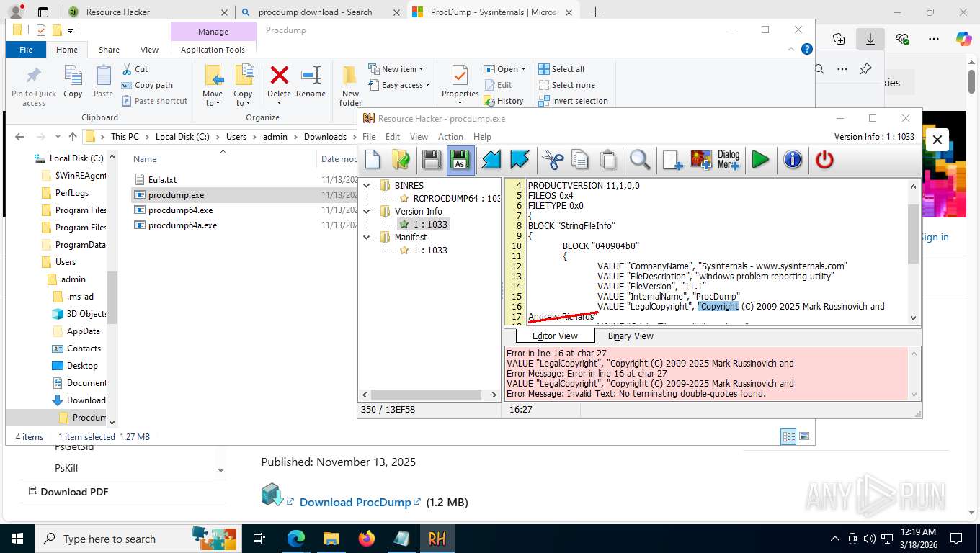Open Application Tools tab in Explorer
Viewport: 980px width, 553px height.
[213, 50]
